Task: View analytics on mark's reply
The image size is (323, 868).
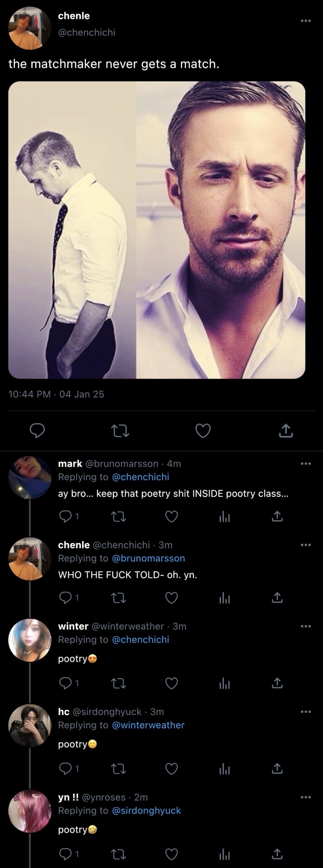Action: [x=224, y=516]
